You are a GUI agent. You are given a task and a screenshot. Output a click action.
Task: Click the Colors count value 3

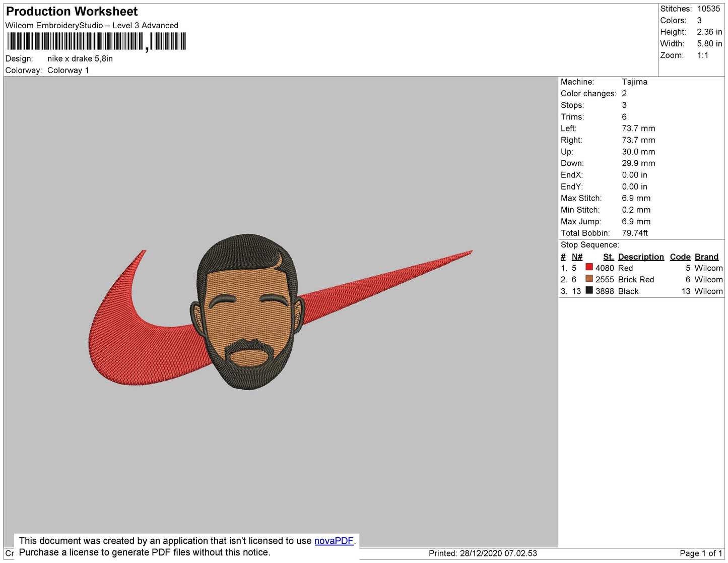[699, 21]
